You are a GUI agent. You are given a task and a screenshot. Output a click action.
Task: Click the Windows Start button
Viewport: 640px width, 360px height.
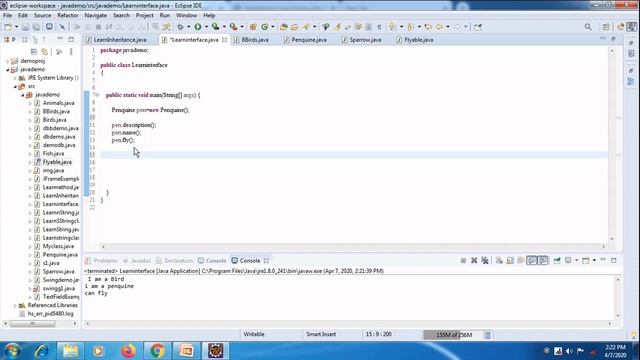pyautogui.click(x=12, y=351)
